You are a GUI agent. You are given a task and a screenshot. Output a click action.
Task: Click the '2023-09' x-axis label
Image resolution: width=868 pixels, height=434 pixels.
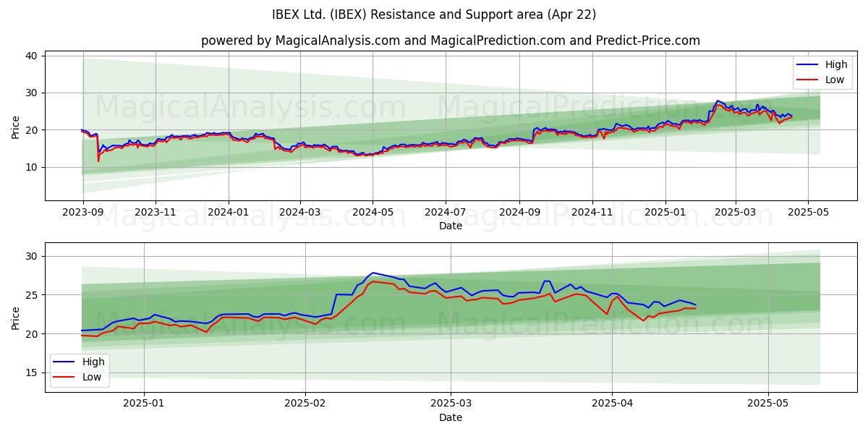[83, 213]
